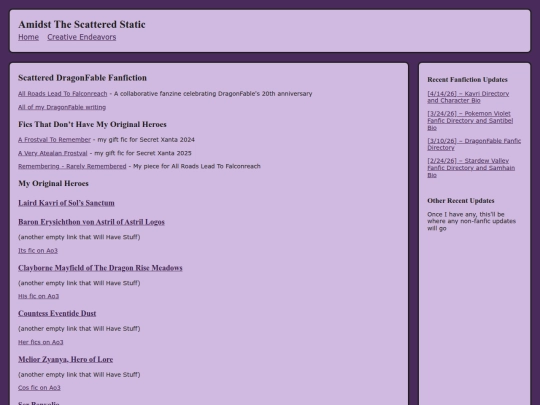Image resolution: width=540 pixels, height=405 pixels.
Task: Open the 3/10/26 DragonFable Fanfic Directory update
Action: coord(474,144)
